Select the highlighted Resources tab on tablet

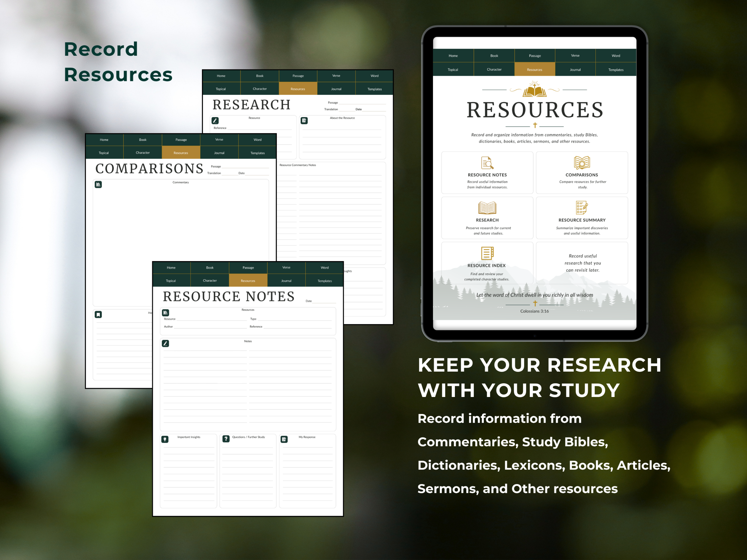tap(535, 69)
